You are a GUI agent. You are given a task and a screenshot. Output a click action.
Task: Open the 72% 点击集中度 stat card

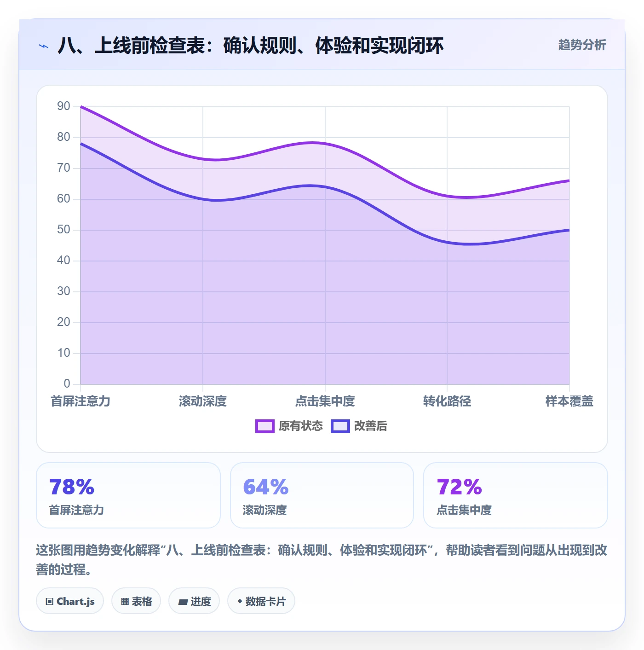516,495
